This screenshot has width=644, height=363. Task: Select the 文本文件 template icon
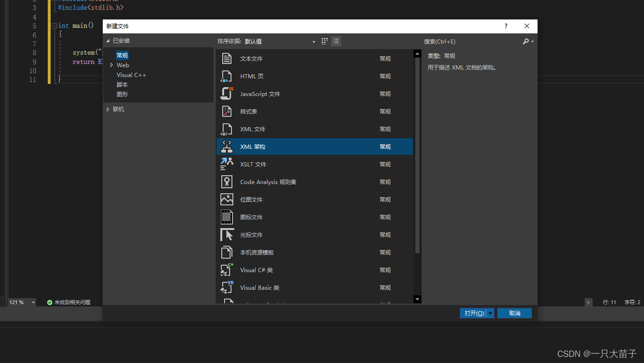227,58
